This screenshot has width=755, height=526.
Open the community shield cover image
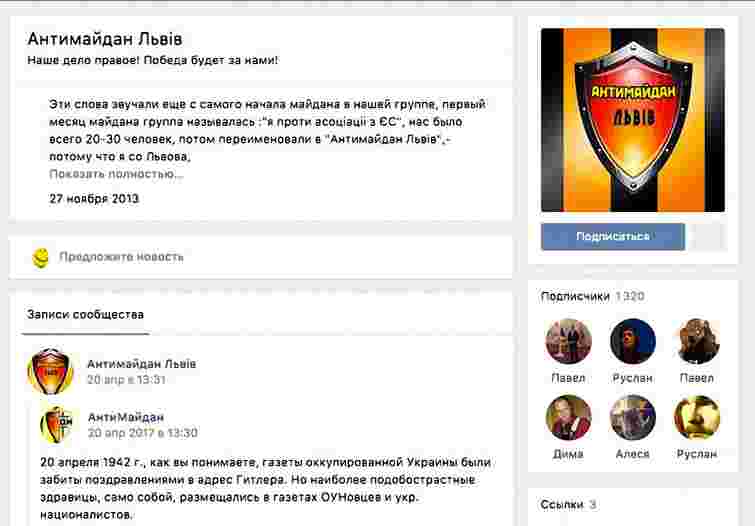click(x=632, y=120)
